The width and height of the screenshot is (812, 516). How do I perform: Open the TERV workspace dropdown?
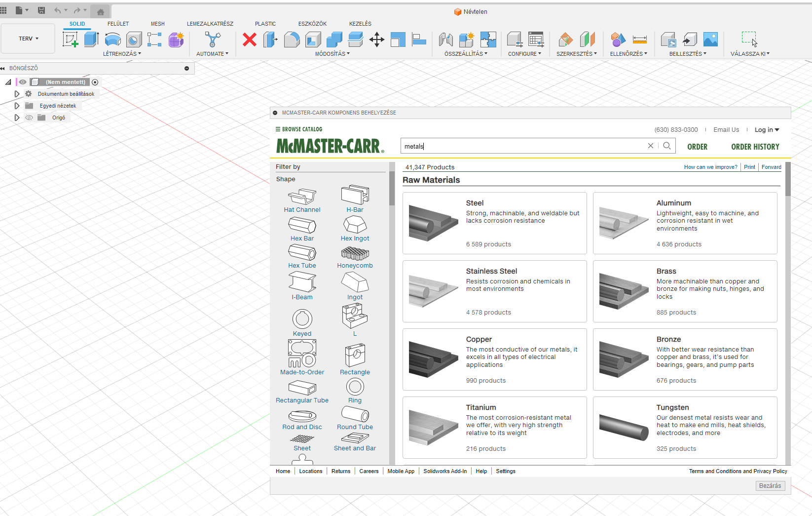[x=28, y=39]
